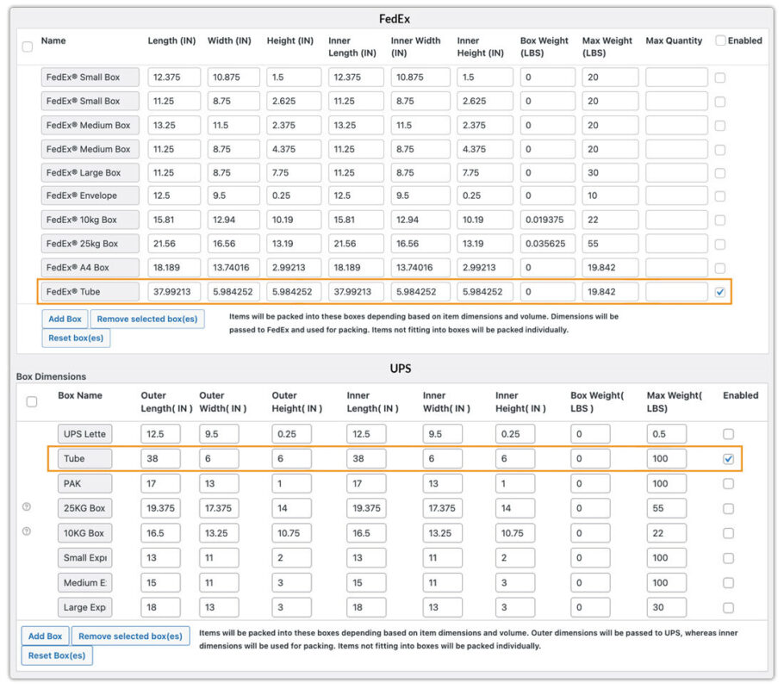
Task: Click the UPS Letter name field
Action: point(84,434)
